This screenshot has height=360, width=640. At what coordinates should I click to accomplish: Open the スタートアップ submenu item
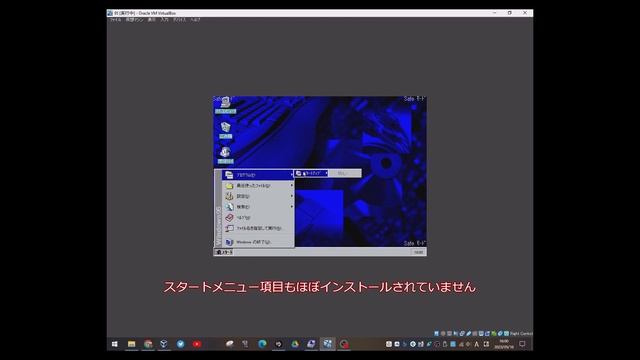pyautogui.click(x=311, y=173)
